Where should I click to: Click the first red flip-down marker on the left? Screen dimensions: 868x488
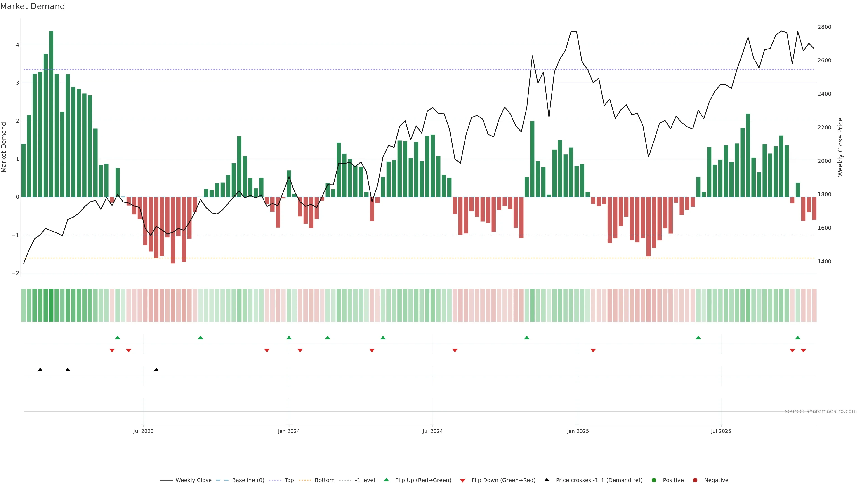112,351
